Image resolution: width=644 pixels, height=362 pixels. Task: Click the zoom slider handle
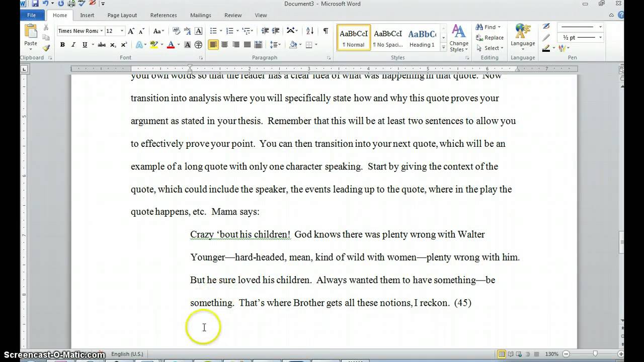tap(595, 354)
